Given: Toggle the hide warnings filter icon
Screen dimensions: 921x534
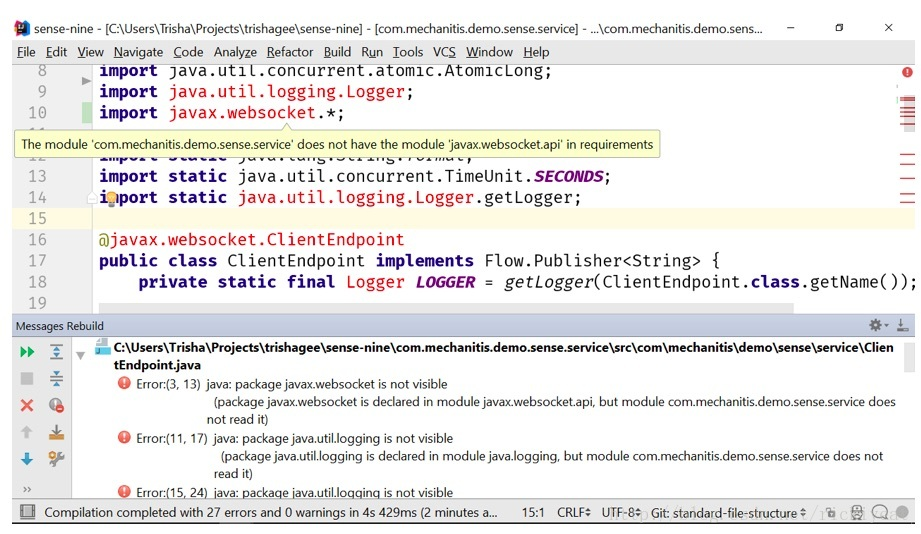Looking at the screenshot, I should pos(56,405).
